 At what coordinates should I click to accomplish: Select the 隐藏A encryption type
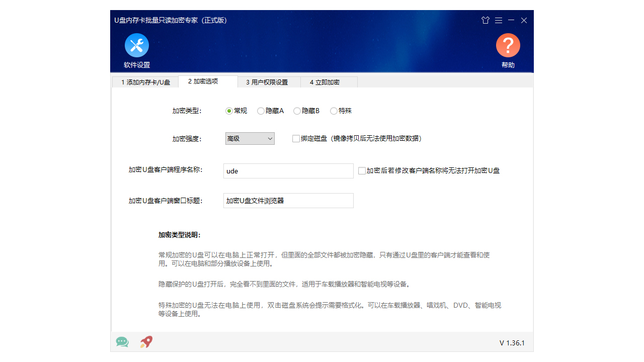261,111
